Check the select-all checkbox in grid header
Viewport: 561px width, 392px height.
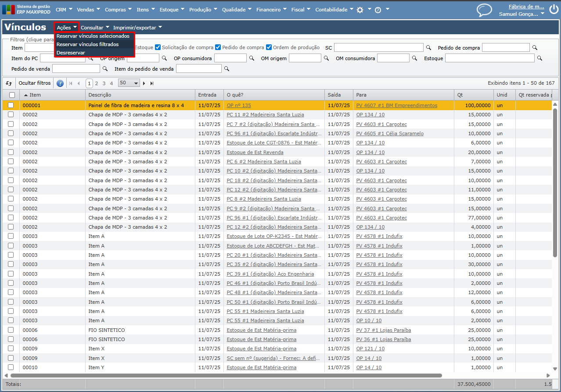click(12, 95)
